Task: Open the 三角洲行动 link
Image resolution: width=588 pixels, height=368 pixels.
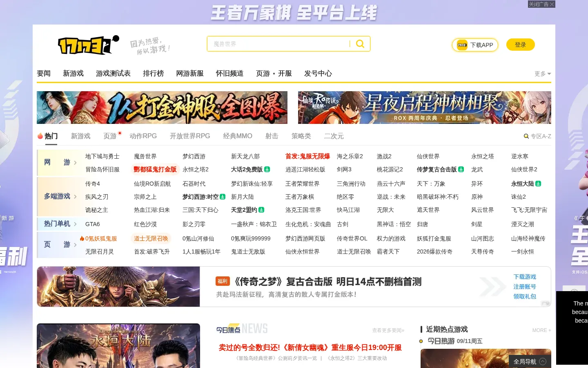Action: 351,184
